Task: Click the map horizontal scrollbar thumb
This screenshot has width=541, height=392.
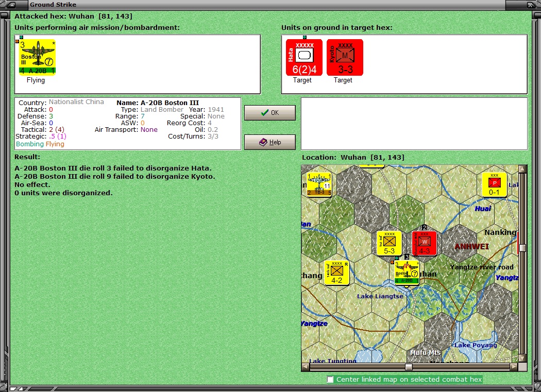Action: [x=409, y=367]
